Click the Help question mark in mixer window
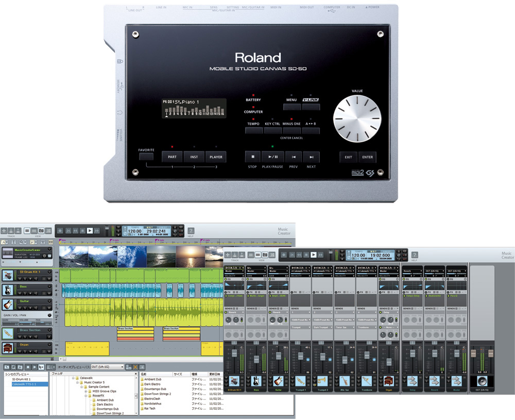The height and width of the screenshot is (420, 515). [415, 255]
